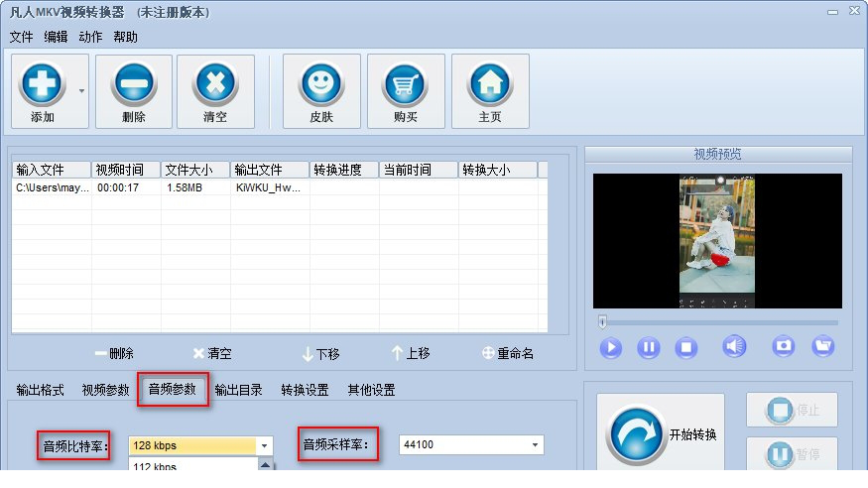Click 清空 below the file list
The width and height of the screenshot is (868, 488).
[212, 353]
